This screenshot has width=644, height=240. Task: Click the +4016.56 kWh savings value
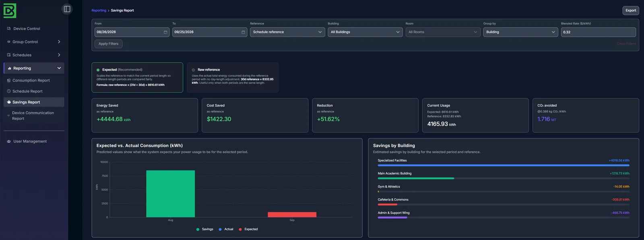pos(619,160)
